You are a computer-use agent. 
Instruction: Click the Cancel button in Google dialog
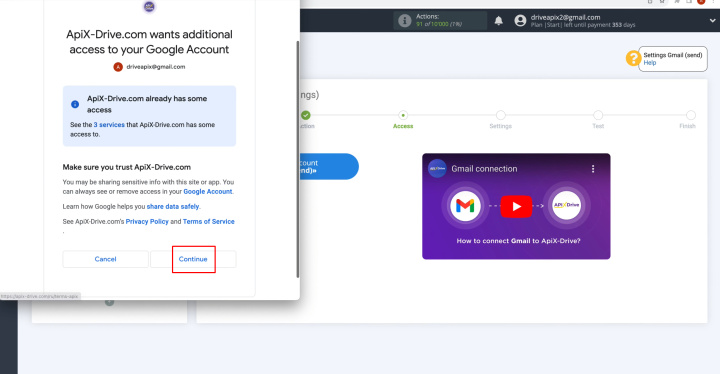pos(105,259)
